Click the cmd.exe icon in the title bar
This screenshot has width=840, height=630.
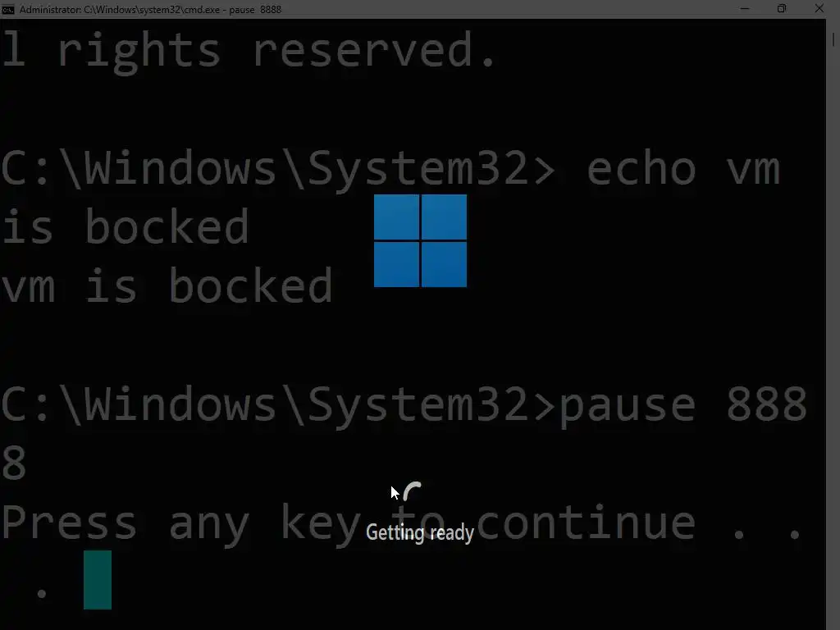coord(7,9)
